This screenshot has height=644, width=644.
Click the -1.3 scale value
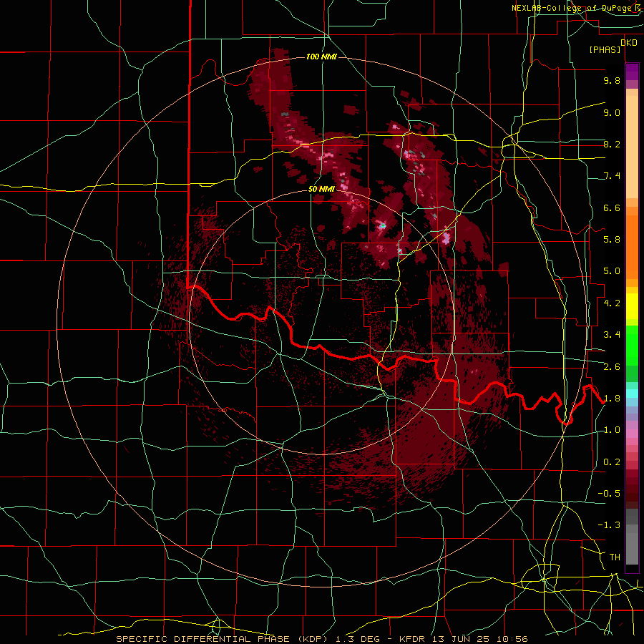(609, 525)
